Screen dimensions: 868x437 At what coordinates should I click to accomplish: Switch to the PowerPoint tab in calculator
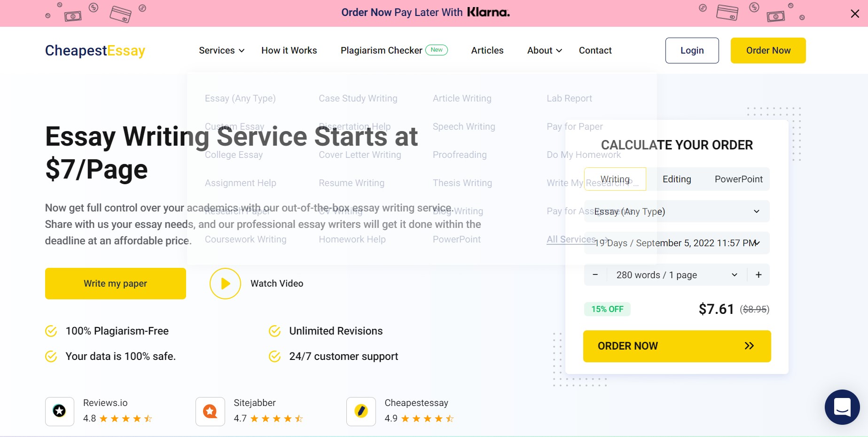(739, 179)
